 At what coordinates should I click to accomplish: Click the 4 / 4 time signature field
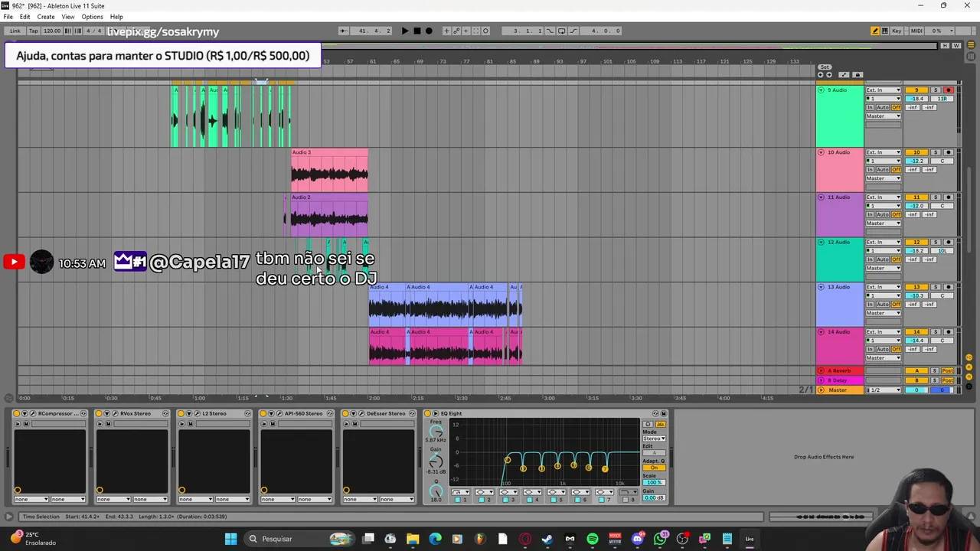click(x=93, y=31)
